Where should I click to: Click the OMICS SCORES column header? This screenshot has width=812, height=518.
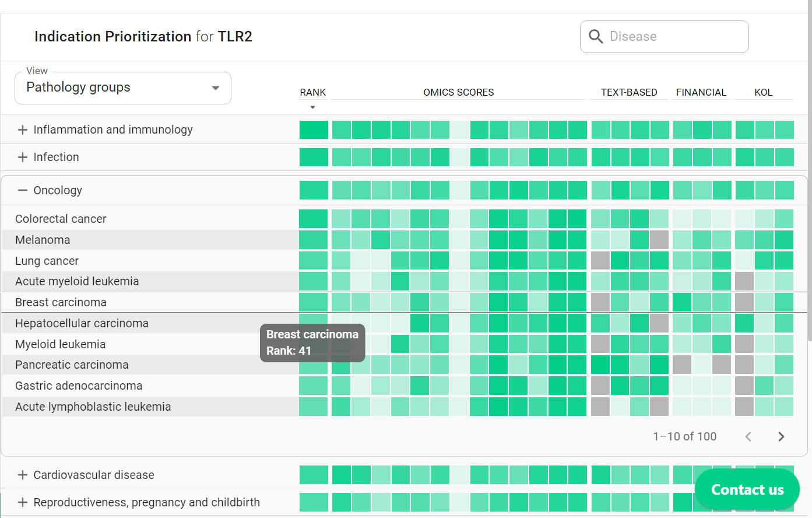[458, 92]
